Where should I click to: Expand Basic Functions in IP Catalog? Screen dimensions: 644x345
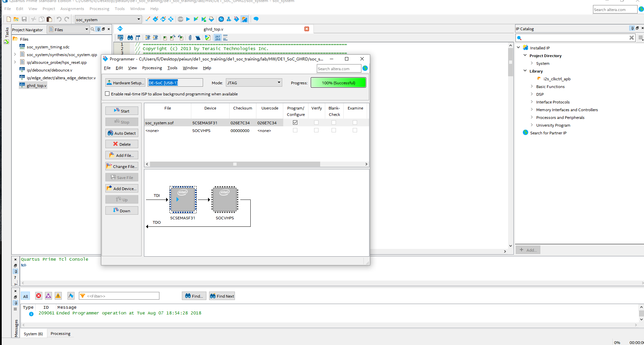pos(532,86)
